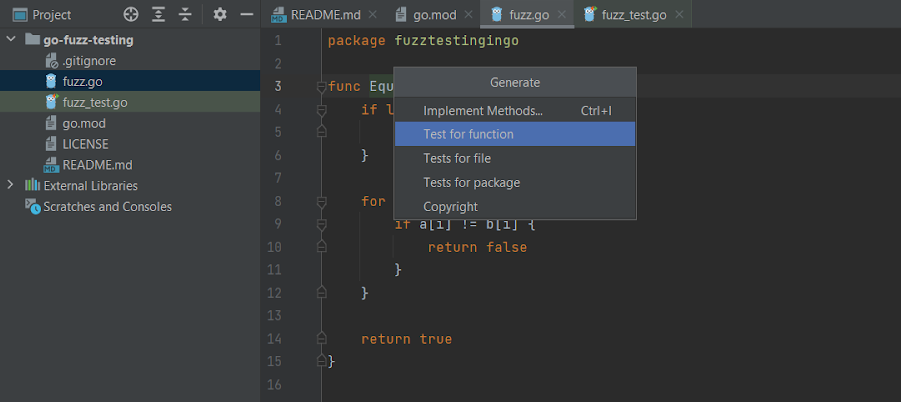Open fuzz_test.go from the project tree
This screenshot has width=901, height=402.
[x=130, y=102]
